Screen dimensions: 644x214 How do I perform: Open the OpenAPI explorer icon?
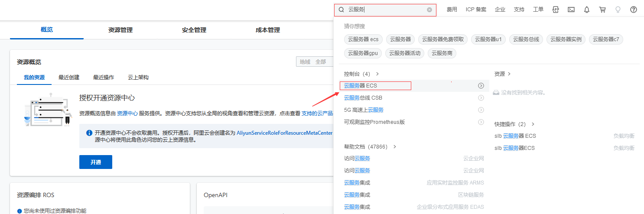(556, 10)
